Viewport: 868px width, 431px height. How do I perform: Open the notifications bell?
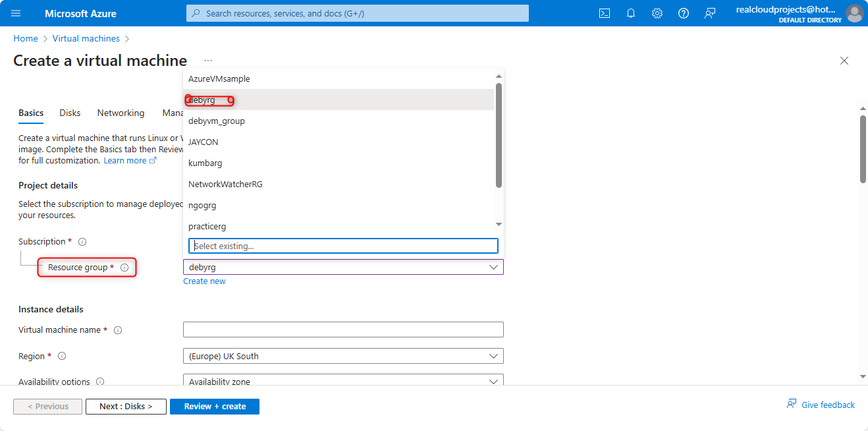click(630, 13)
